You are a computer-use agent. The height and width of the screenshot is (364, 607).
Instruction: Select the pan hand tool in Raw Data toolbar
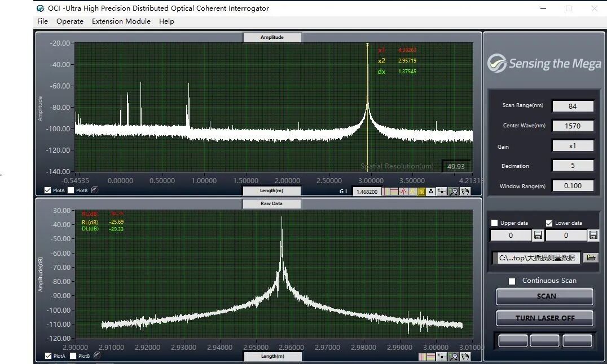tap(465, 357)
